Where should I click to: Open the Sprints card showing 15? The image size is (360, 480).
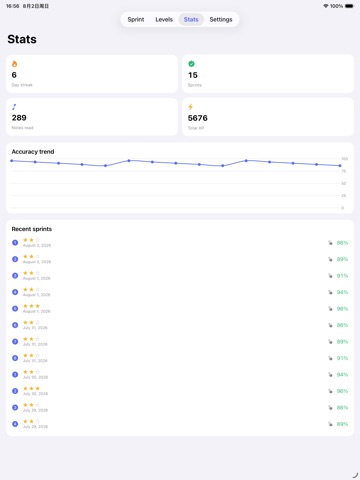[x=268, y=74]
